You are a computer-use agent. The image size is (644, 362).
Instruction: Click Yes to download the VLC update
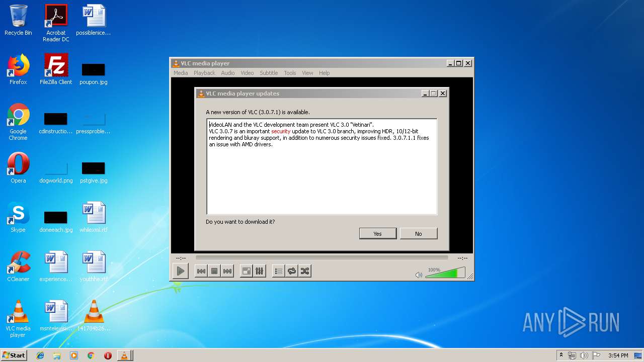(378, 234)
